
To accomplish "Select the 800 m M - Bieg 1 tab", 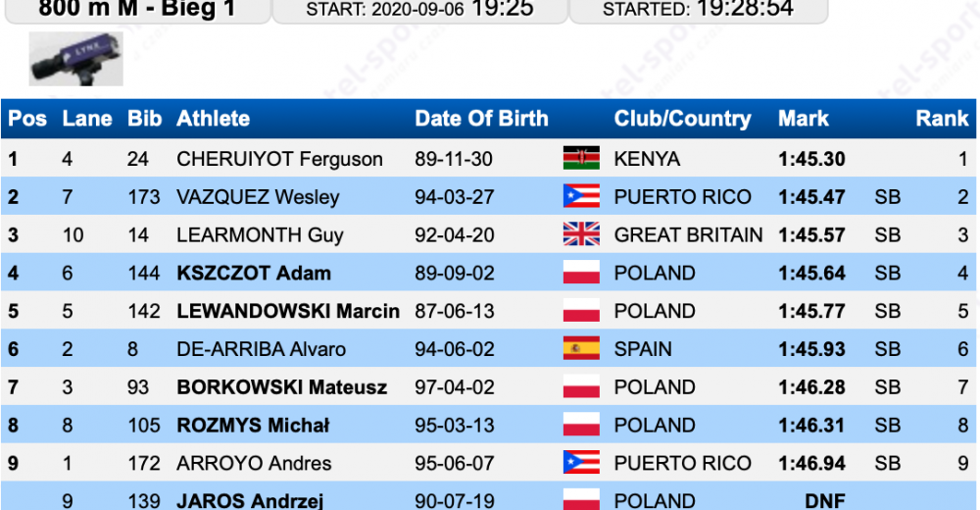I will [x=137, y=11].
